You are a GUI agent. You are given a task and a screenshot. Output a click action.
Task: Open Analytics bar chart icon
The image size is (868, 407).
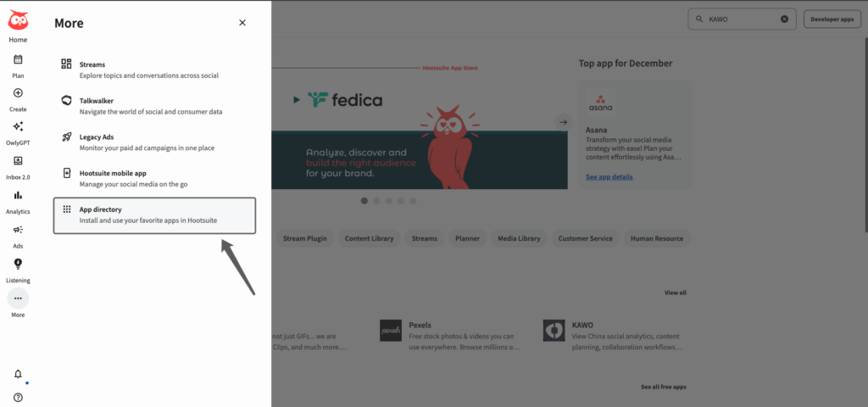[x=18, y=196]
